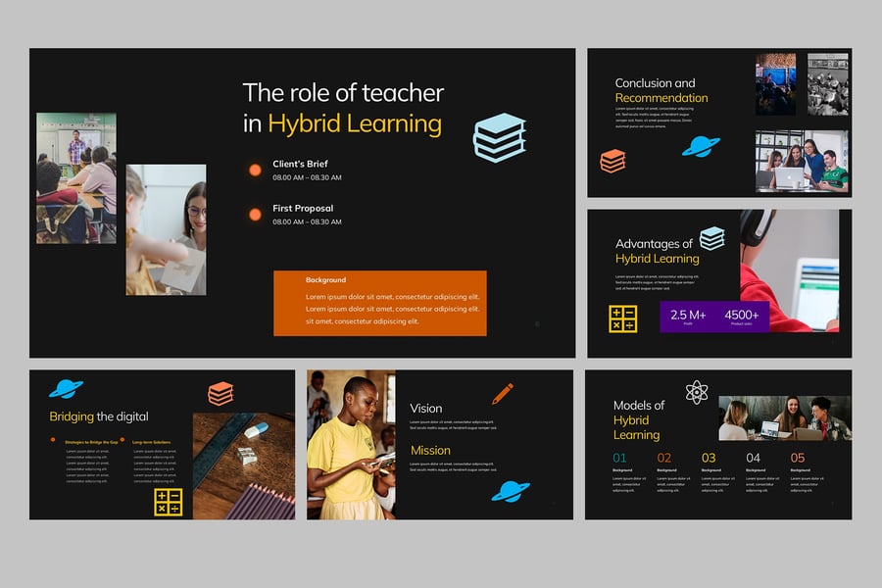
Task: Select the blue planet icon below Mission text
Action: pyautogui.click(x=511, y=491)
